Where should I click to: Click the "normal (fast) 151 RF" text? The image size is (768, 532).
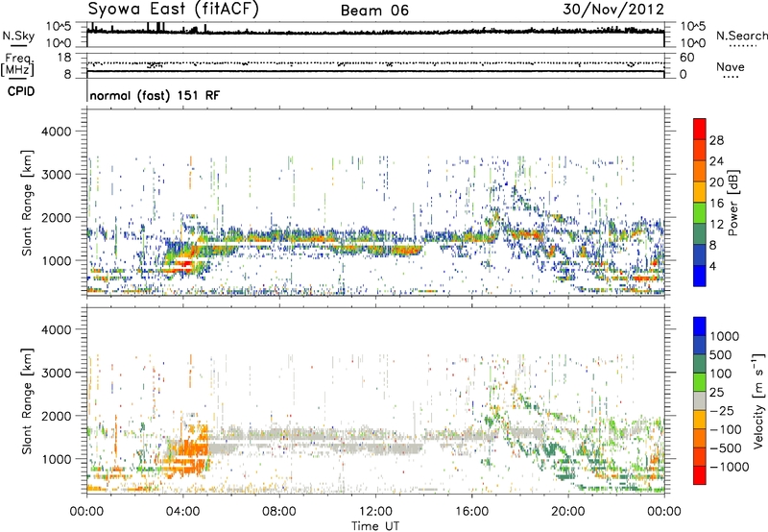coord(155,95)
